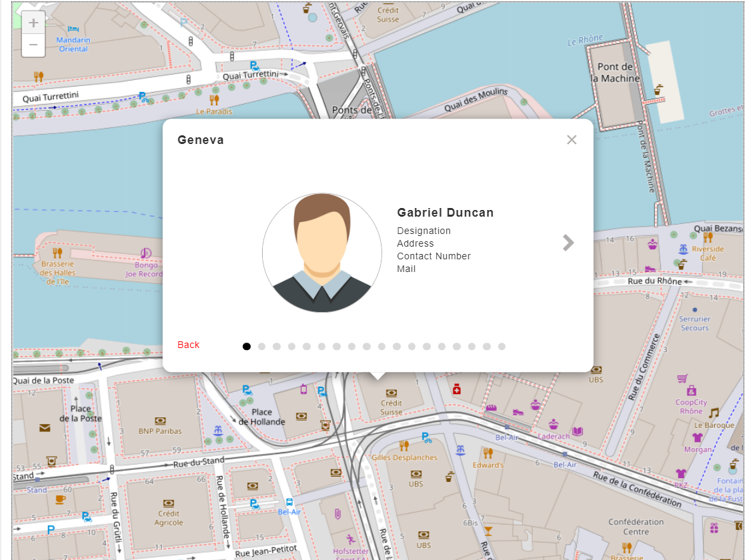Image resolution: width=753 pixels, height=560 pixels.
Task: Advance to the next contact with the right chevron
Action: 568,243
